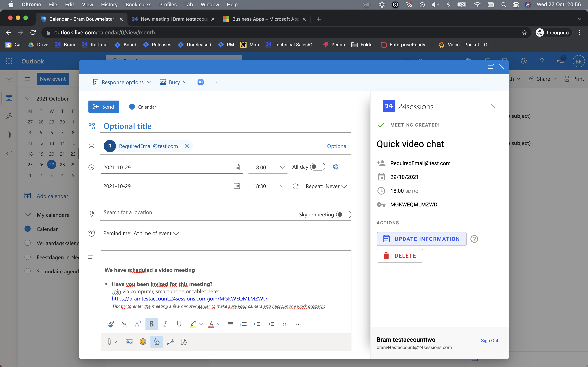Open the Bookmarks menu in menu bar

(x=138, y=4)
